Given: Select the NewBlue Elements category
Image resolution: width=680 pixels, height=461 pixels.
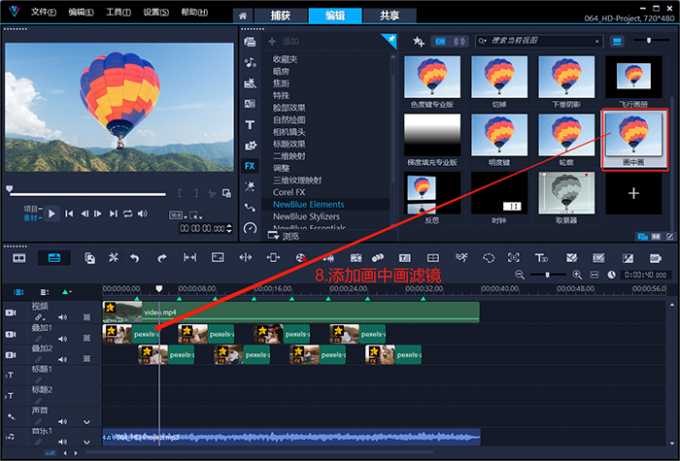Looking at the screenshot, I should coord(325,204).
